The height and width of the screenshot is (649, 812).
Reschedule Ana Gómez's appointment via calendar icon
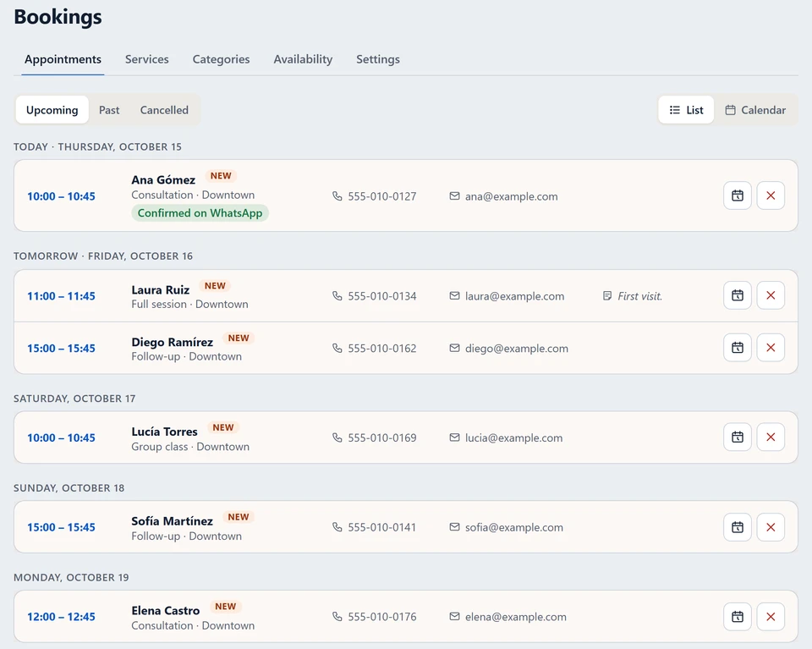tap(737, 195)
